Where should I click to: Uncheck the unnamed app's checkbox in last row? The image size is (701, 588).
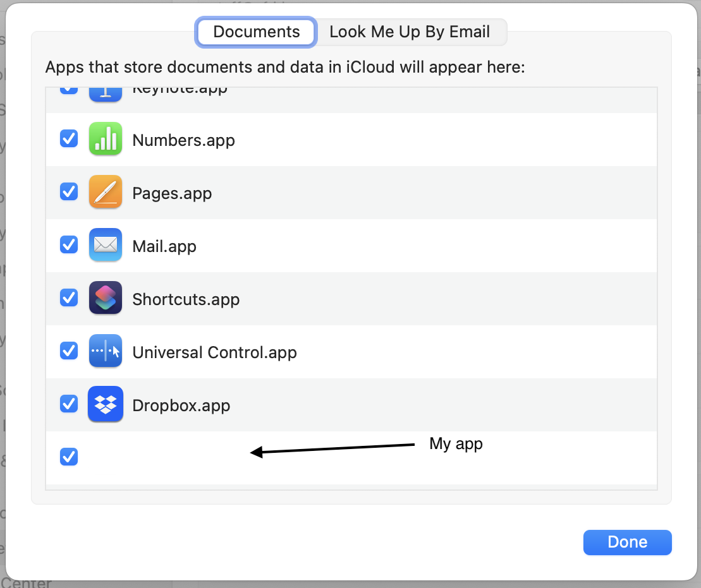[69, 457]
